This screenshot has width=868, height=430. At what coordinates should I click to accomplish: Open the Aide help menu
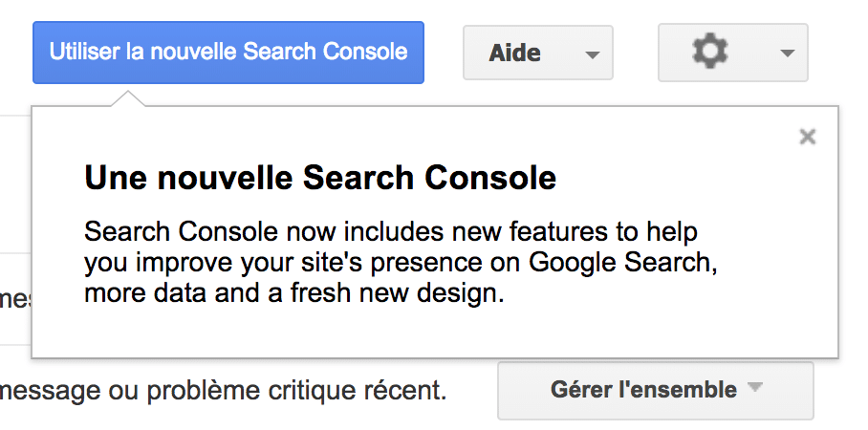(538, 53)
